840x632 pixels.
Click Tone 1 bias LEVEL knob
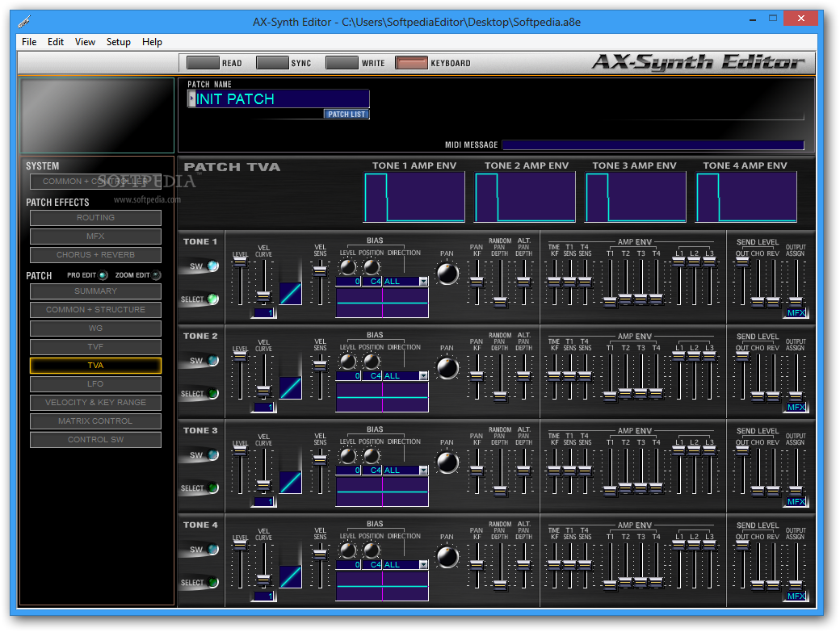click(347, 266)
